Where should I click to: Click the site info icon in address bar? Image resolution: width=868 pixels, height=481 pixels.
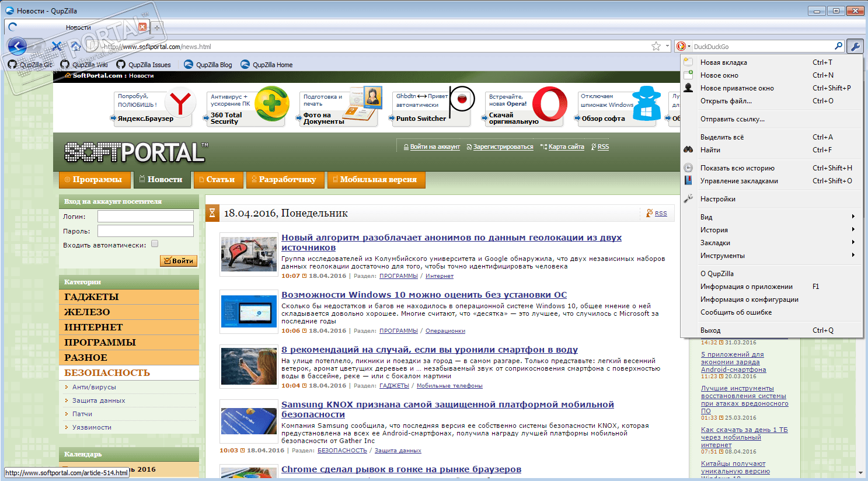(x=93, y=46)
